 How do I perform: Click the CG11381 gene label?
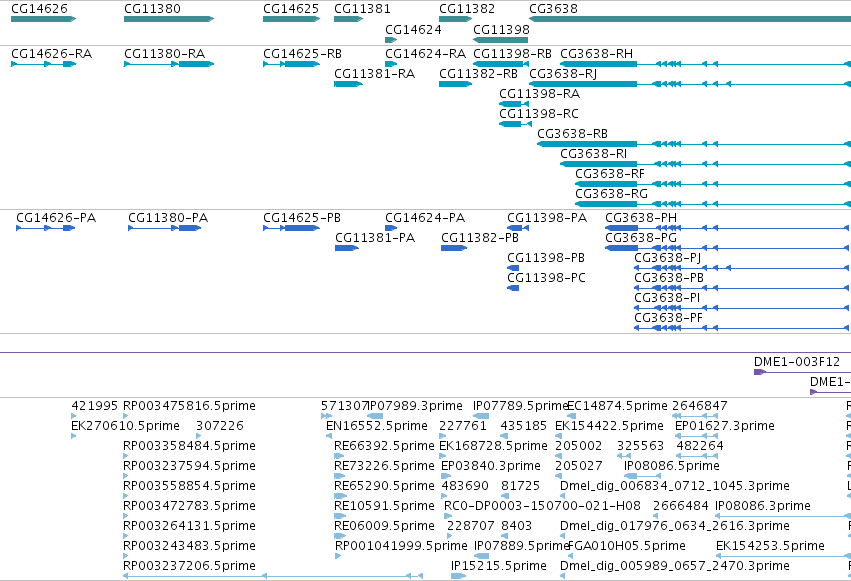pos(362,9)
